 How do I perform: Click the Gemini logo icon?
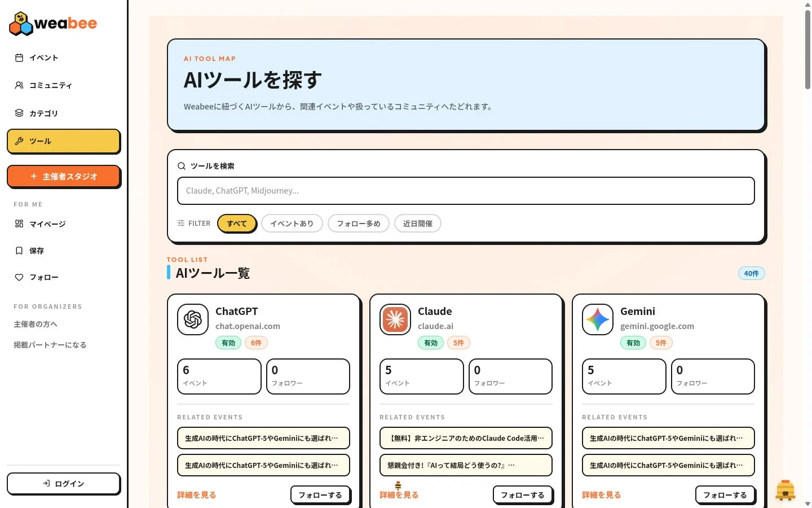(x=598, y=319)
